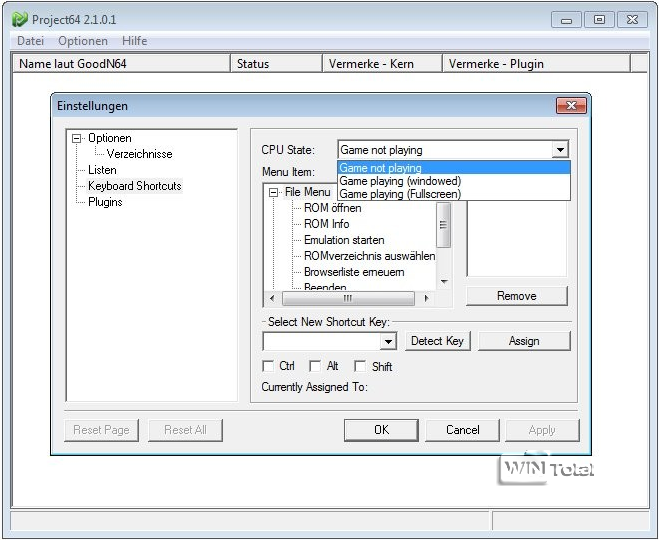This screenshot has width=659, height=540.
Task: Click the Reset Page button
Action: click(x=101, y=430)
